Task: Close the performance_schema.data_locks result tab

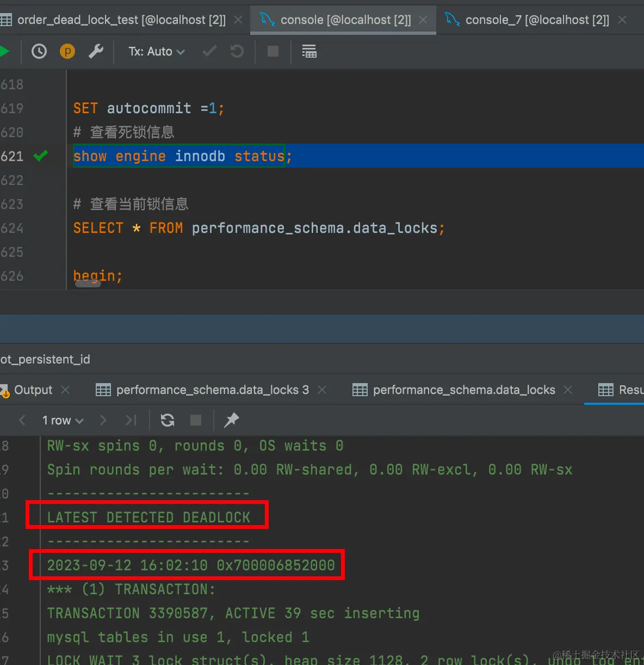Action: coord(568,390)
